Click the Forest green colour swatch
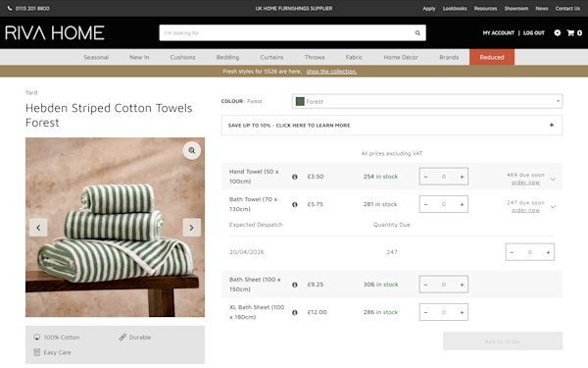 click(300, 101)
